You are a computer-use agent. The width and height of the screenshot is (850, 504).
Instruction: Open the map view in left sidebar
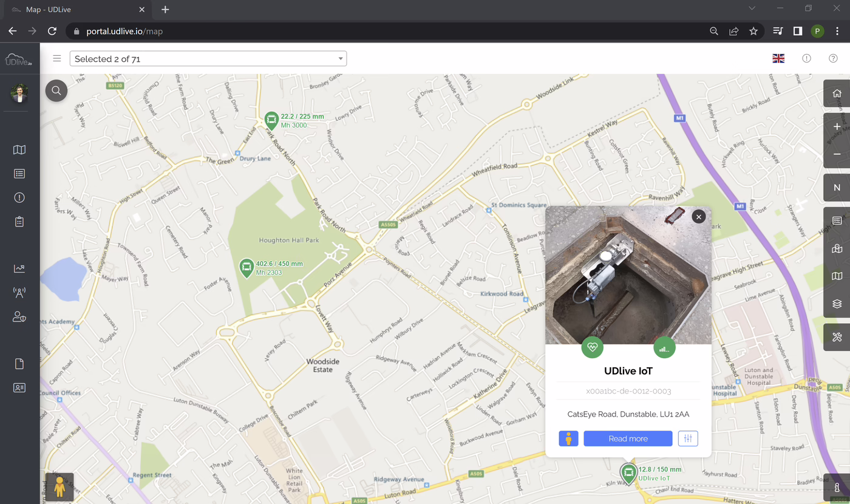click(x=19, y=150)
